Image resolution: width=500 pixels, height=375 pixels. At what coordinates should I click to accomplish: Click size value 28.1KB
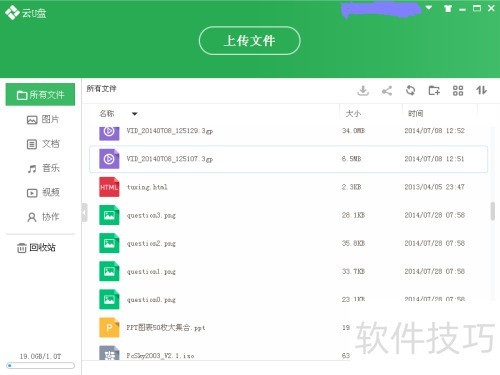[353, 215]
